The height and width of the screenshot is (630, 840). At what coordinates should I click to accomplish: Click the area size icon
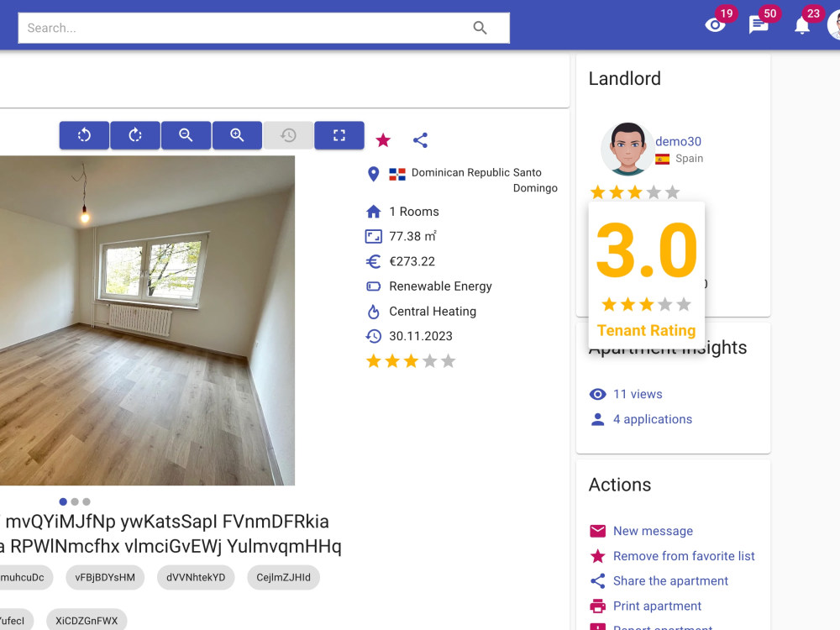pos(374,236)
